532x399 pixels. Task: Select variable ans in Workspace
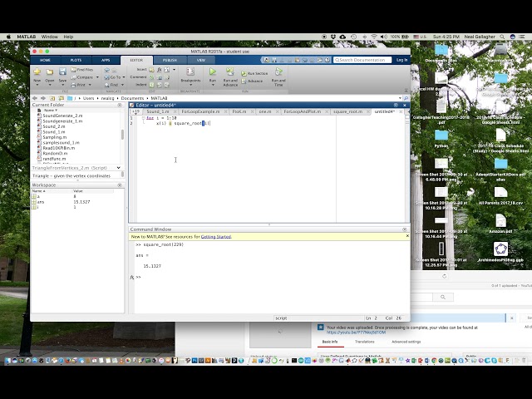[41, 202]
